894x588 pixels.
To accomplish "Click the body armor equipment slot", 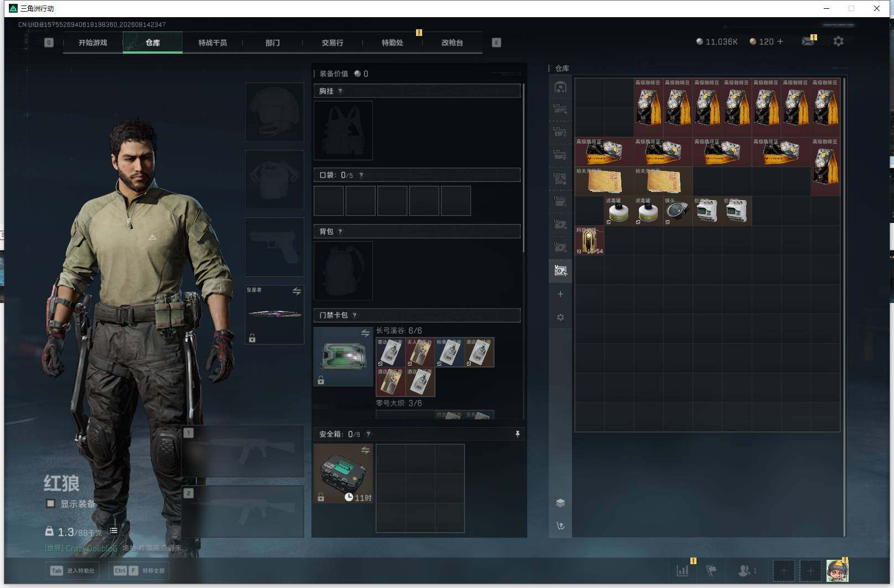I will [274, 179].
